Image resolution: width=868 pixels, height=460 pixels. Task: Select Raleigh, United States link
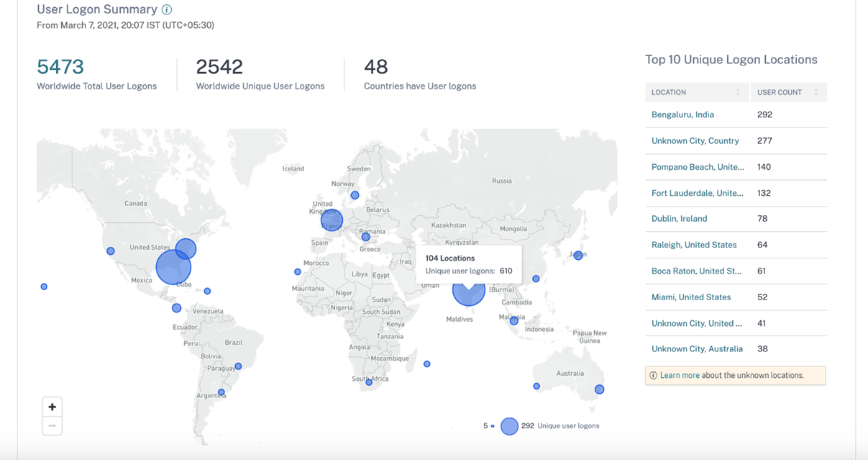click(x=694, y=245)
